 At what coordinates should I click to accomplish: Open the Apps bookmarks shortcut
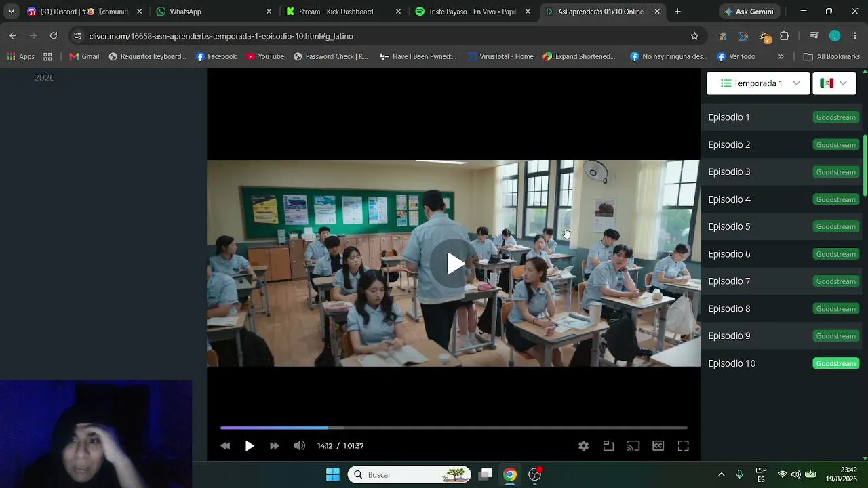click(x=21, y=57)
